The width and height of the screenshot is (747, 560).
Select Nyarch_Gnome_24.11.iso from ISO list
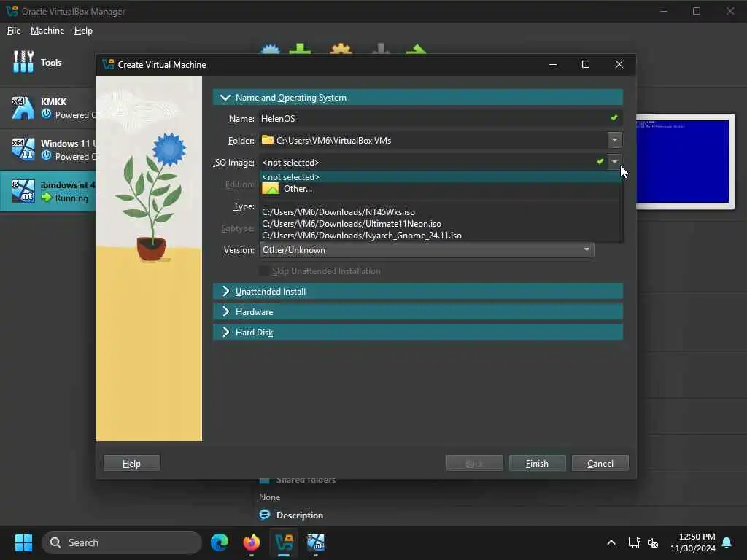point(440,236)
